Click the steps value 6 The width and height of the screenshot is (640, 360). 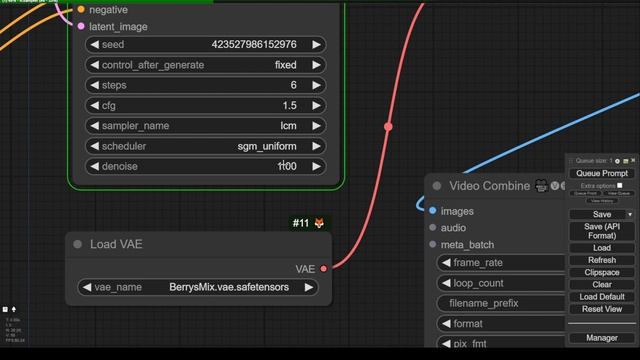point(293,85)
